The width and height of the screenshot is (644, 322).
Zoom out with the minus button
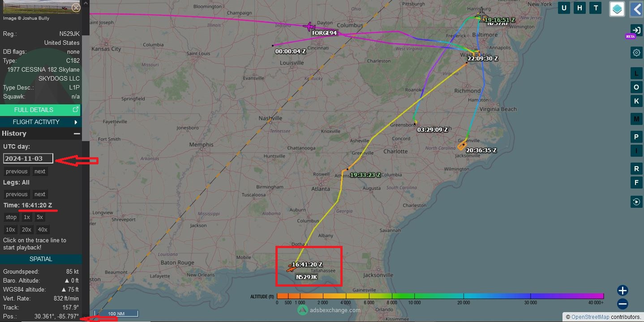click(623, 304)
